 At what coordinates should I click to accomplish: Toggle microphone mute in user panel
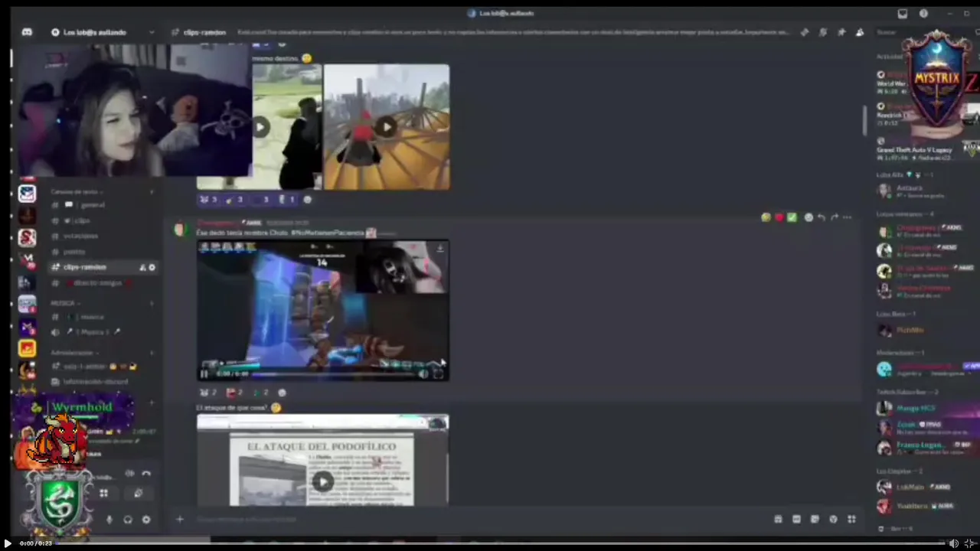click(x=109, y=520)
